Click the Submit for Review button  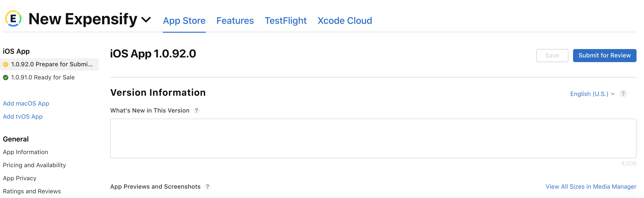[605, 55]
